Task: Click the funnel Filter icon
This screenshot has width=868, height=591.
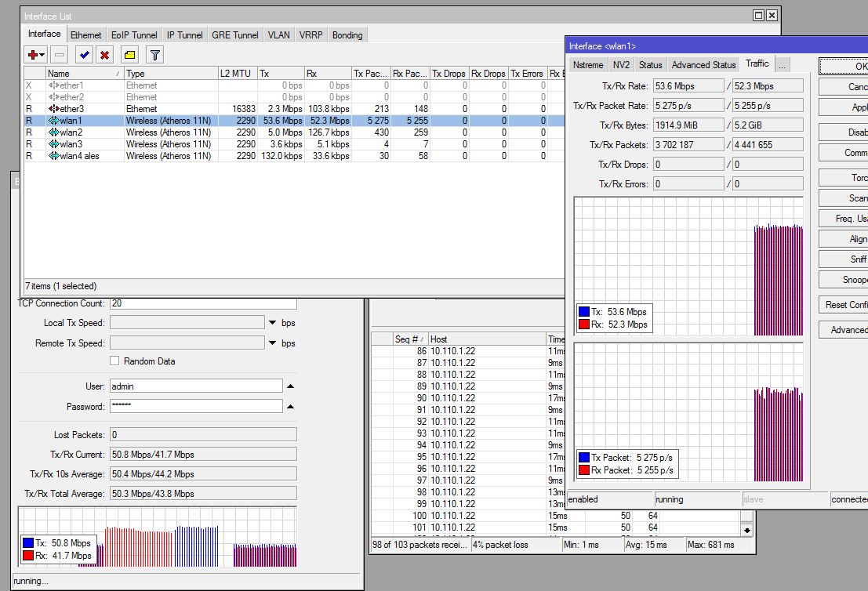Action: click(x=155, y=55)
